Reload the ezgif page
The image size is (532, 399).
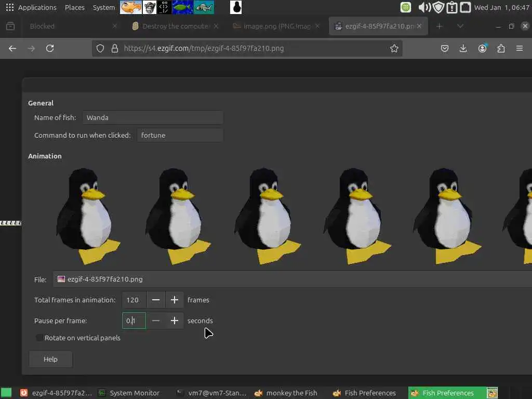(50, 48)
